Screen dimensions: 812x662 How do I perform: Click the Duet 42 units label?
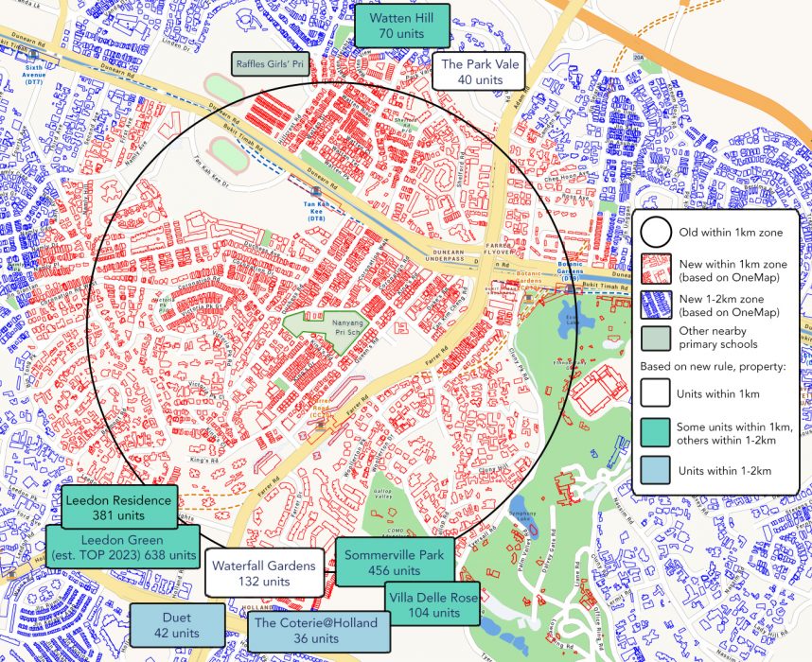177,625
